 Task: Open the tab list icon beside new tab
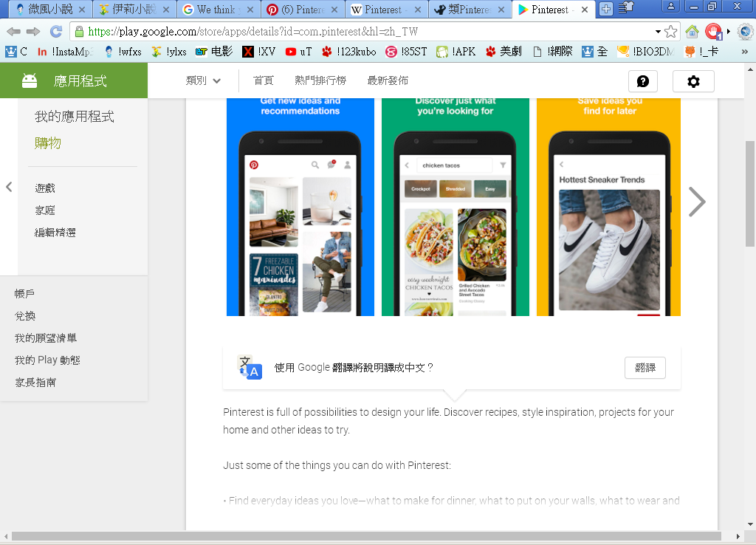coord(625,7)
